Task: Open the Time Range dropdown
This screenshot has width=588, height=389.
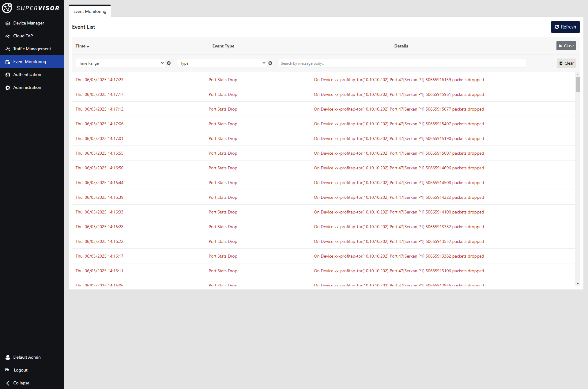Action: 120,63
